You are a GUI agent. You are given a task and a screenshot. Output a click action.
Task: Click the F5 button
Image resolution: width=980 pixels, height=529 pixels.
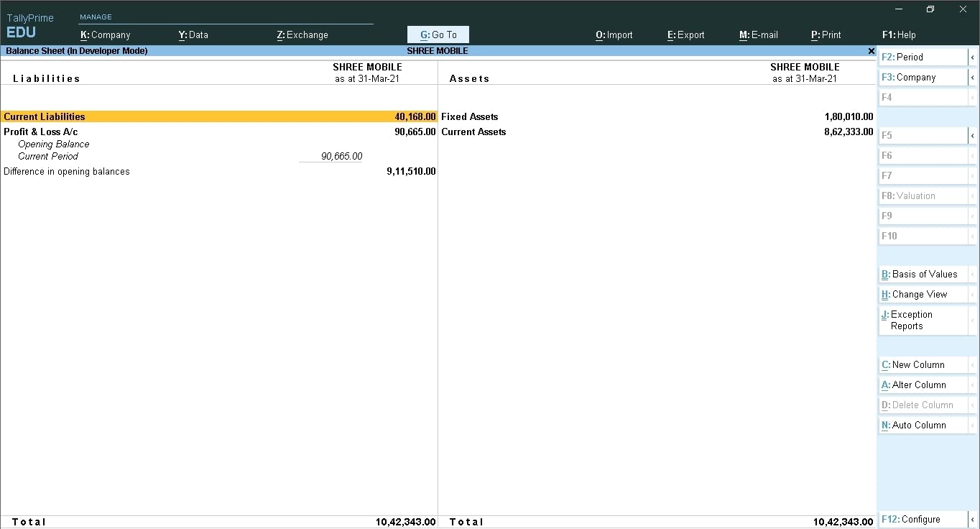tap(923, 135)
